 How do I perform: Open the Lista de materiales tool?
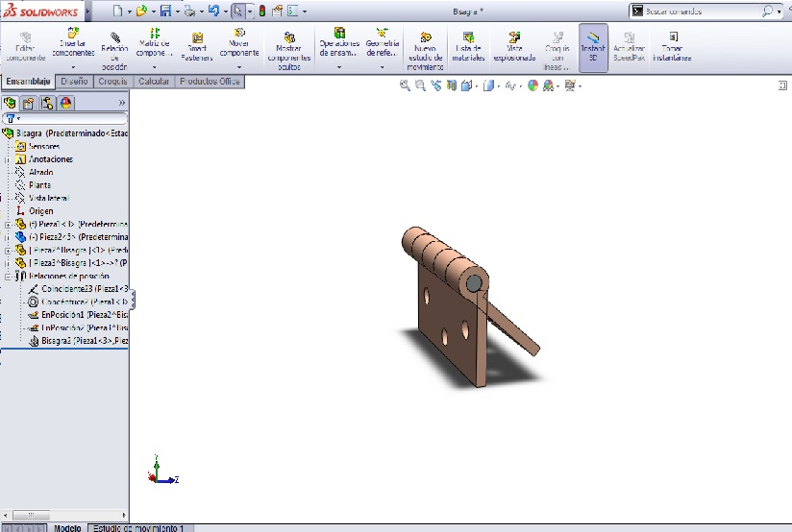pos(467,50)
